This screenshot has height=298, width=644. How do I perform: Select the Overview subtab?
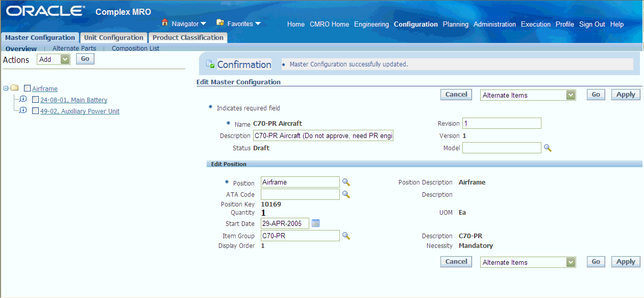pyautogui.click(x=21, y=49)
